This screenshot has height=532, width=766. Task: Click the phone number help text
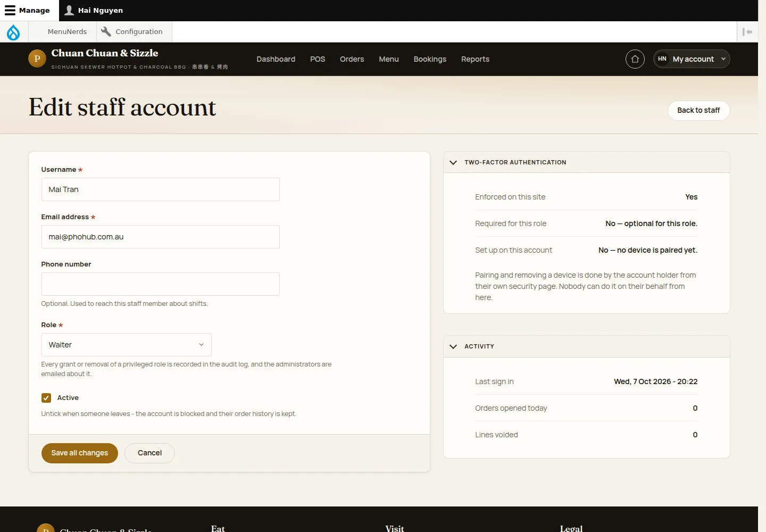(x=124, y=304)
